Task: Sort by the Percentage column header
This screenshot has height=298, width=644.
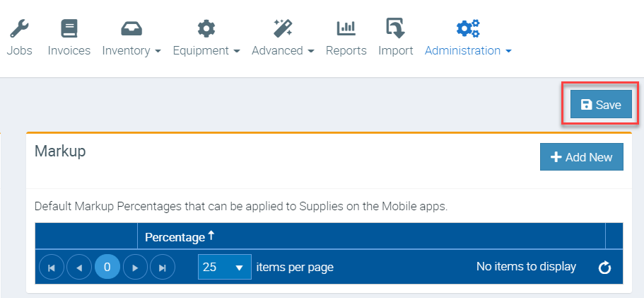Action: (175, 237)
